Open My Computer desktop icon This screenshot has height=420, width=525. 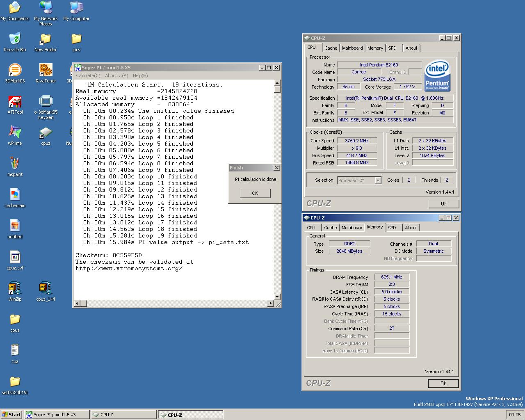(x=76, y=11)
